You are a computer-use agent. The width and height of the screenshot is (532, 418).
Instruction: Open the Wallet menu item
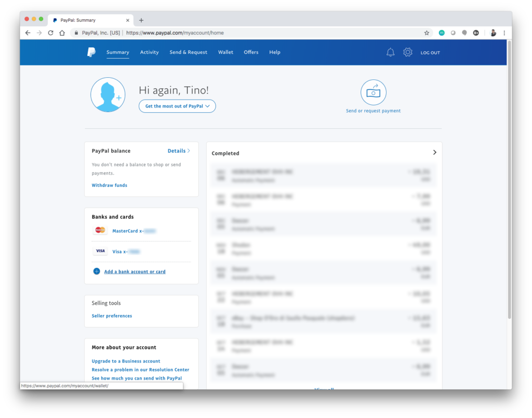[225, 52]
